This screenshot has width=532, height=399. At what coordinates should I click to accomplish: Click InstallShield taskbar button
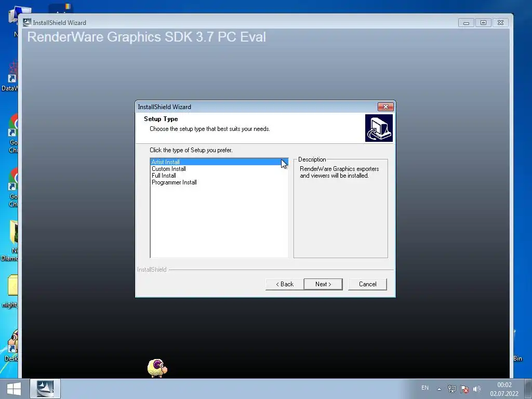[45, 389]
